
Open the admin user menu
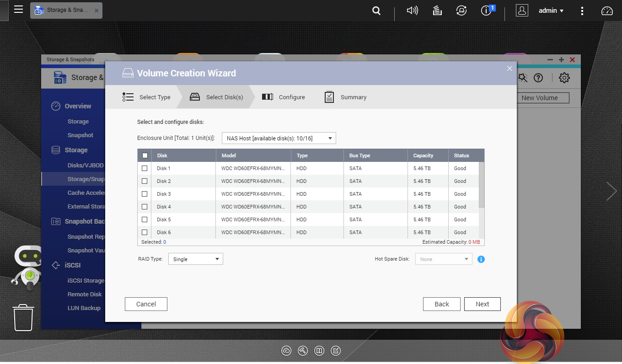(551, 11)
